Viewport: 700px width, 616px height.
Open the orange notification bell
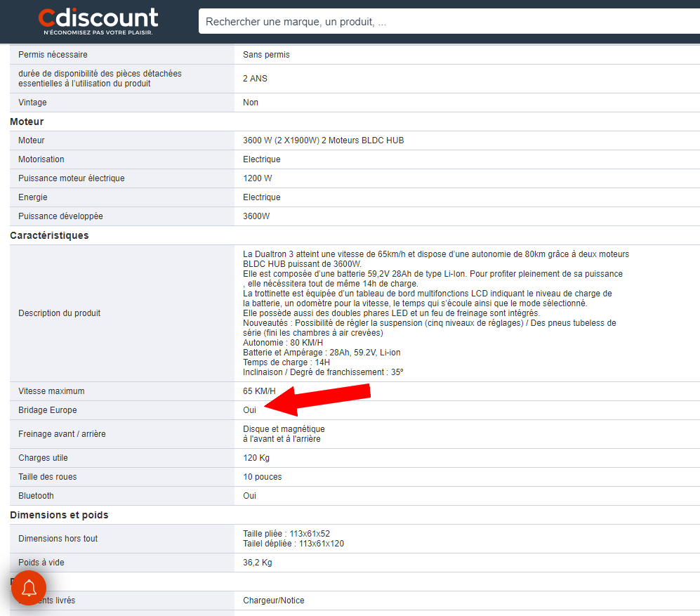point(29,588)
